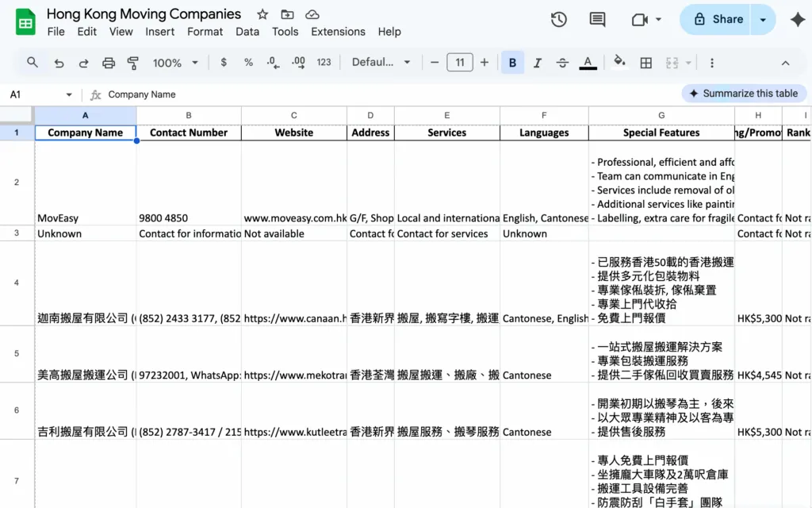Click the undo arrow icon
812x508 pixels.
(59, 63)
